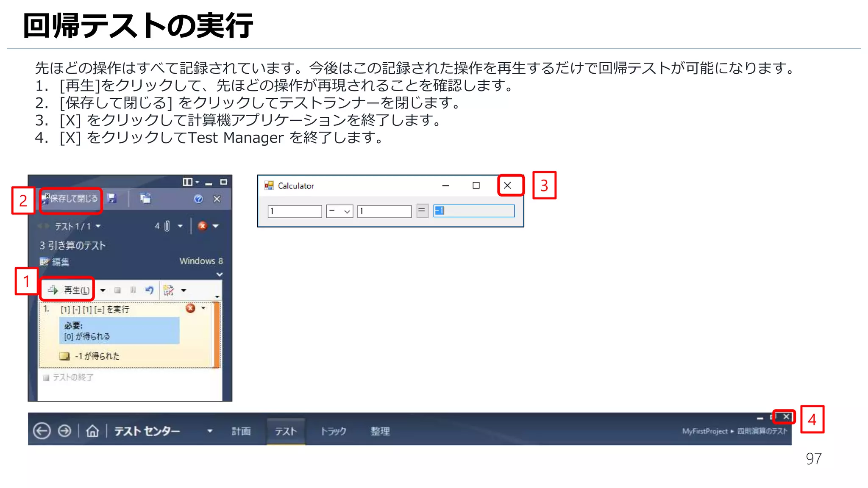Minimize the Test Runner panel
The height and width of the screenshot is (488, 868).
[209, 183]
